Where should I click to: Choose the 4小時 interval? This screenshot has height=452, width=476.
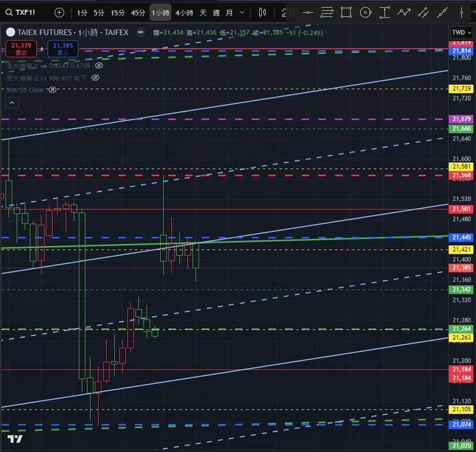(x=184, y=13)
